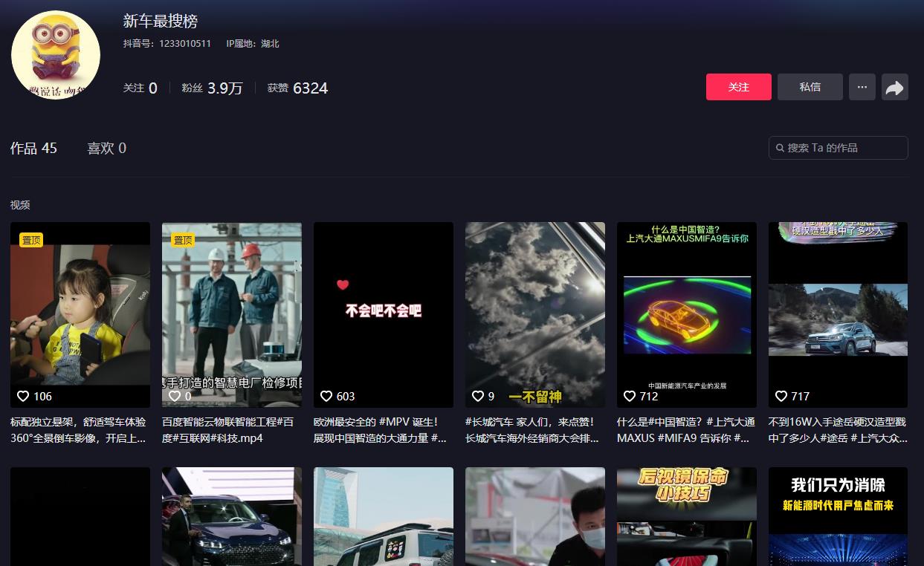Click heart icon with 603 likes
924x566 pixels.
click(x=326, y=396)
